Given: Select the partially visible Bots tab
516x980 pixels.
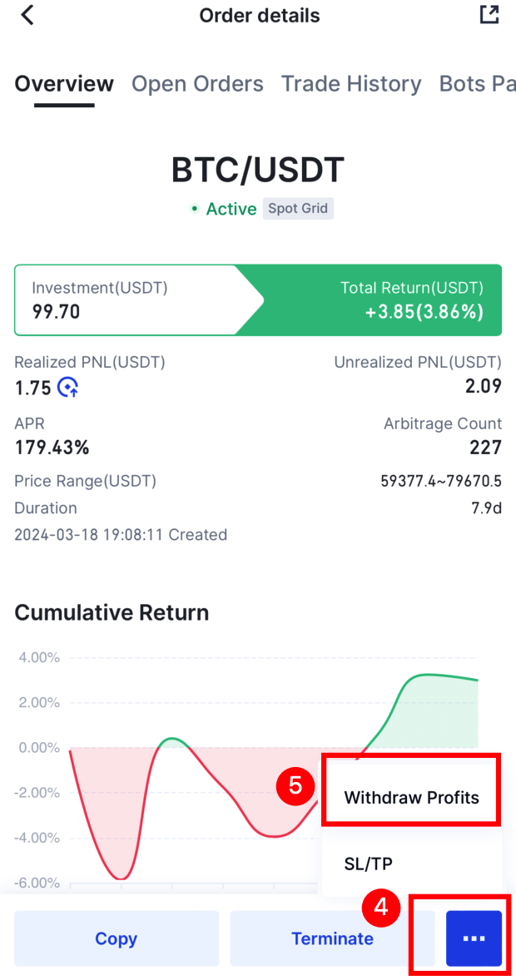Looking at the screenshot, I should pos(477,84).
